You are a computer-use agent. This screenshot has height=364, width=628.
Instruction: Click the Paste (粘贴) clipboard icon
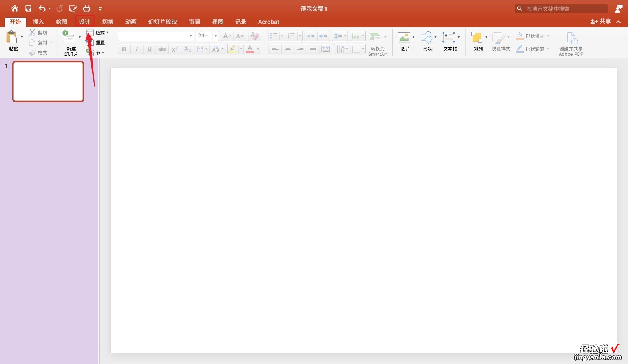pyautogui.click(x=12, y=38)
